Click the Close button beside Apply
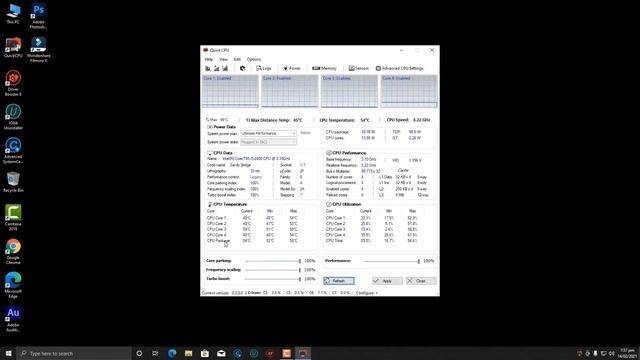This screenshot has height=360, width=640. [421, 281]
